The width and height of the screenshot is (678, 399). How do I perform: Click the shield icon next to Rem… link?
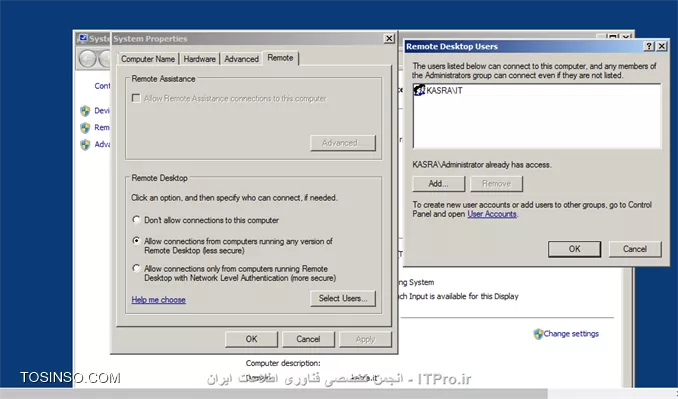(85, 128)
